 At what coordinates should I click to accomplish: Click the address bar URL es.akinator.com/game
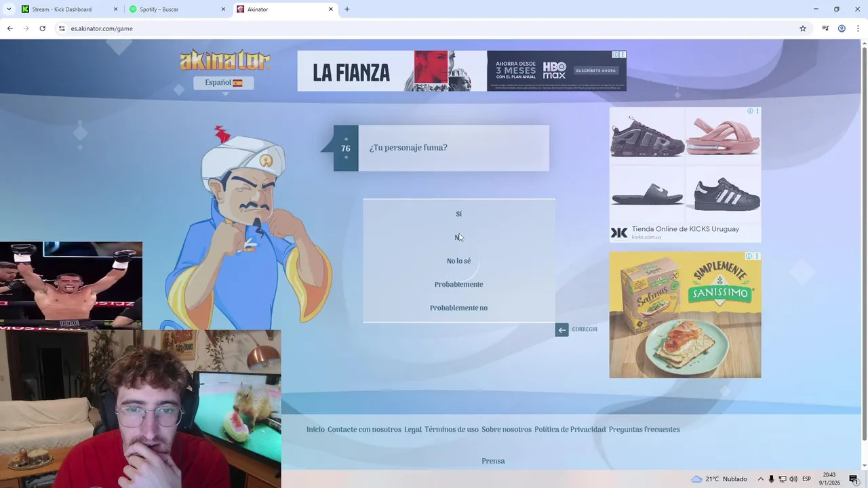[102, 28]
